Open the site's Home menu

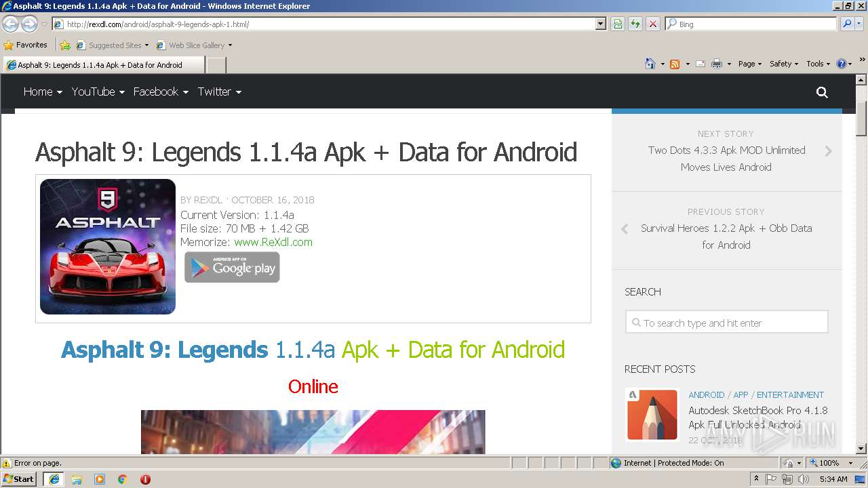point(43,91)
